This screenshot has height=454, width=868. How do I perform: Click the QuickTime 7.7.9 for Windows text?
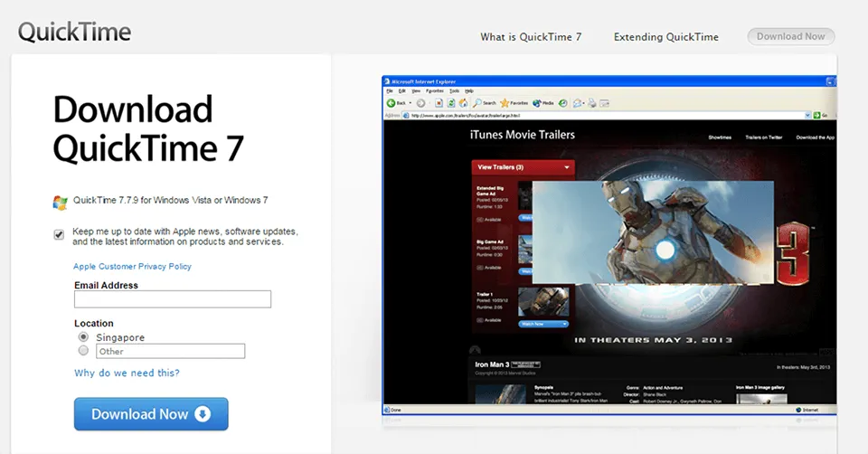(x=171, y=201)
